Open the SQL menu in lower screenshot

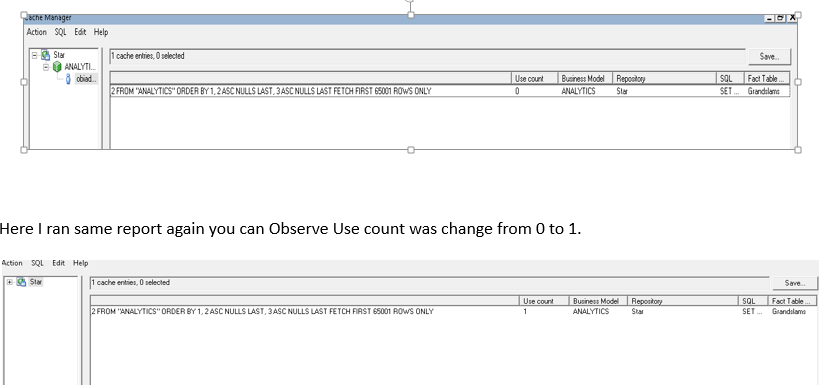(37, 263)
